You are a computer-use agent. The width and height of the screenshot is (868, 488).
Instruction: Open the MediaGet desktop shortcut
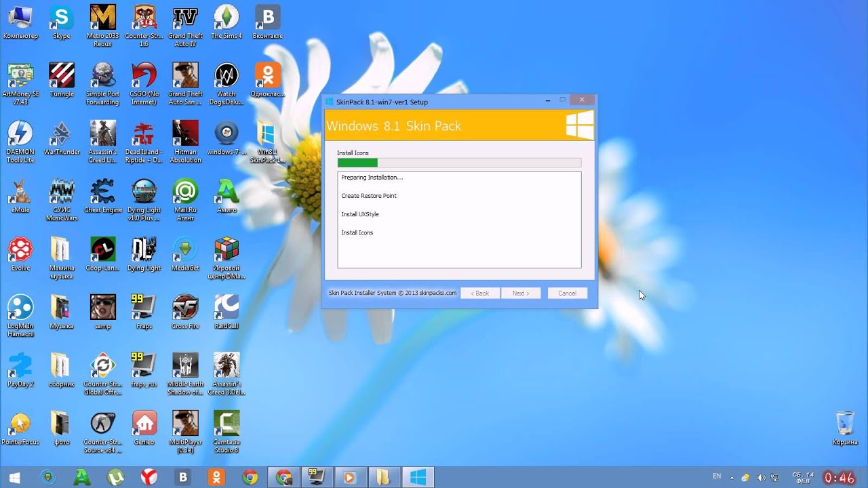point(185,254)
